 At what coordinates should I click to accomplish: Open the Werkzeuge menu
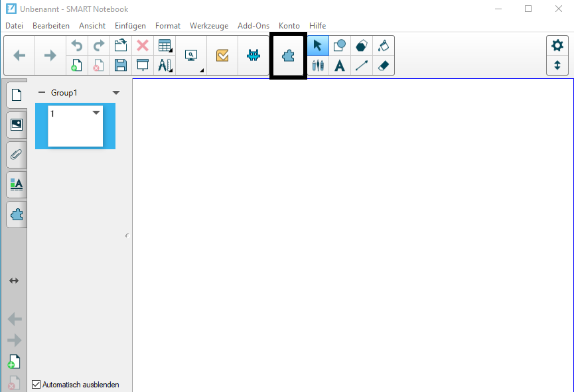point(208,26)
